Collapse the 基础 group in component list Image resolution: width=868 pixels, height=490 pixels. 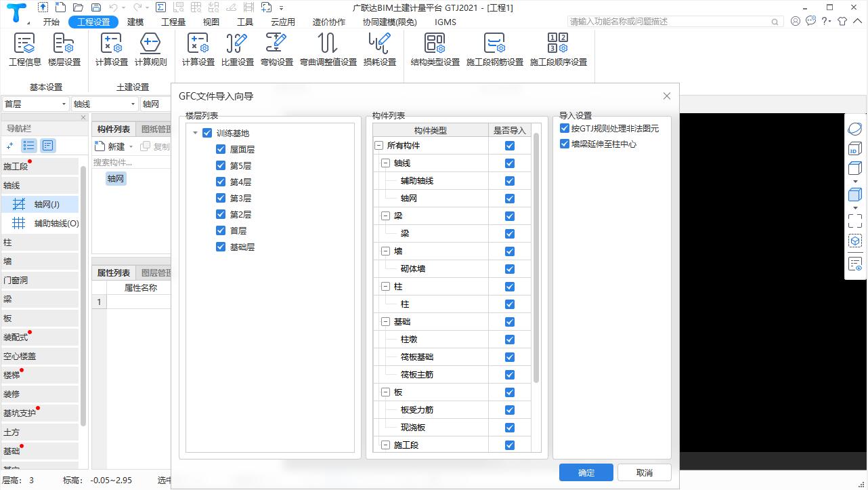(386, 322)
